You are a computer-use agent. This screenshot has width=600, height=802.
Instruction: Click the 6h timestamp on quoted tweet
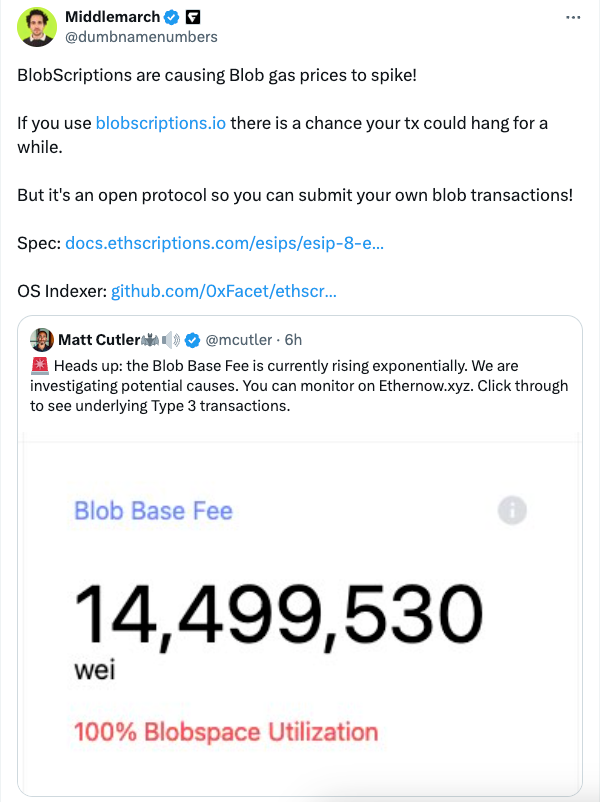[x=293, y=340]
